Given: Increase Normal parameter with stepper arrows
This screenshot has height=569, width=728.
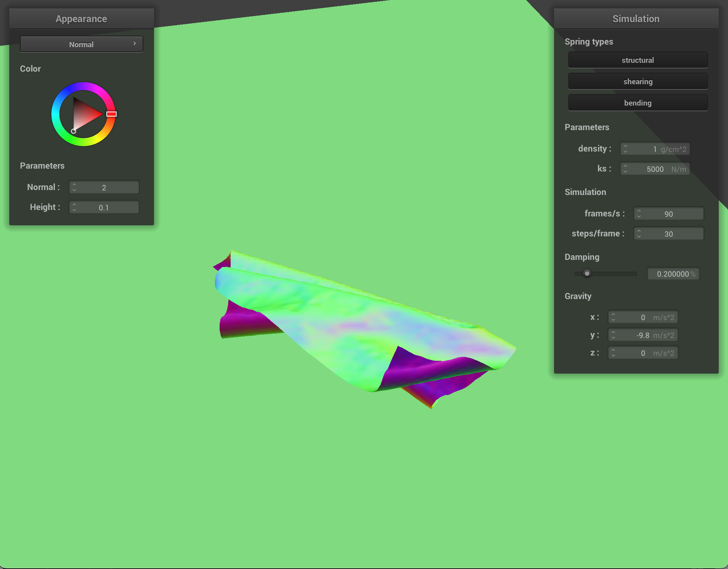Looking at the screenshot, I should [74, 185].
